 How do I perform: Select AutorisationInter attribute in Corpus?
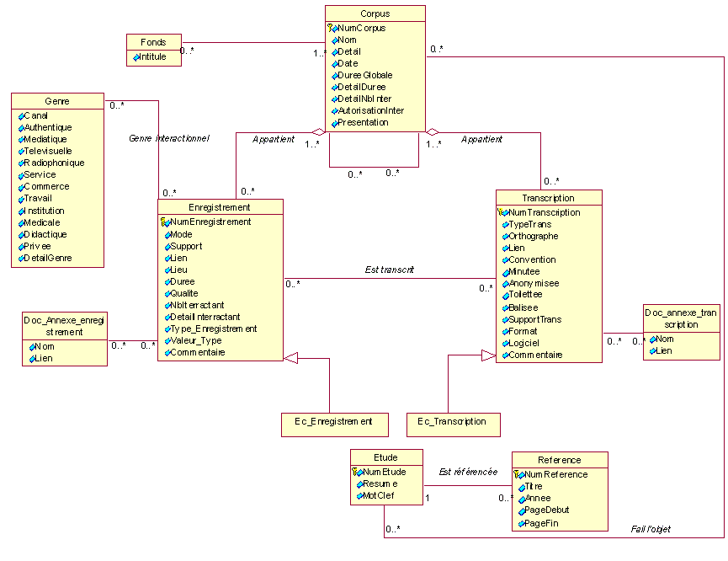point(368,110)
